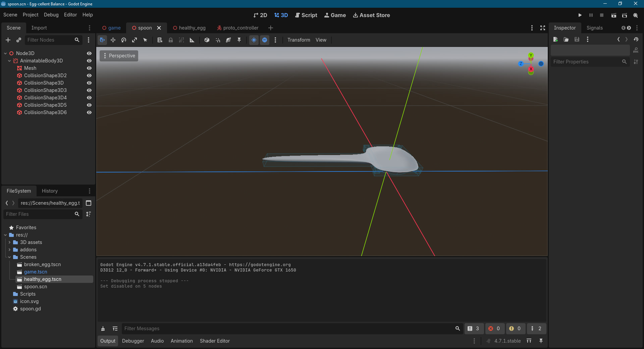Click the lock selected node icon
Image resolution: width=644 pixels, height=349 pixels.
click(171, 40)
